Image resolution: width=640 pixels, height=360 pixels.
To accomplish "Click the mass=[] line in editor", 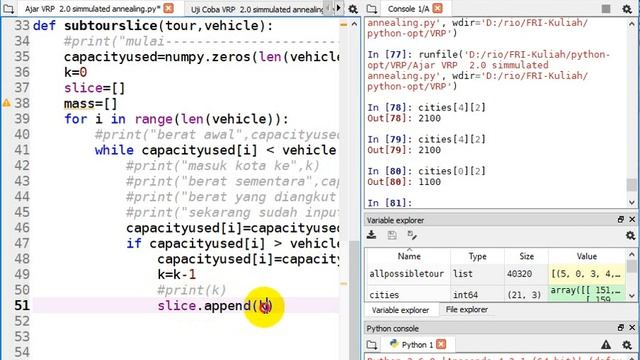I will tap(90, 104).
